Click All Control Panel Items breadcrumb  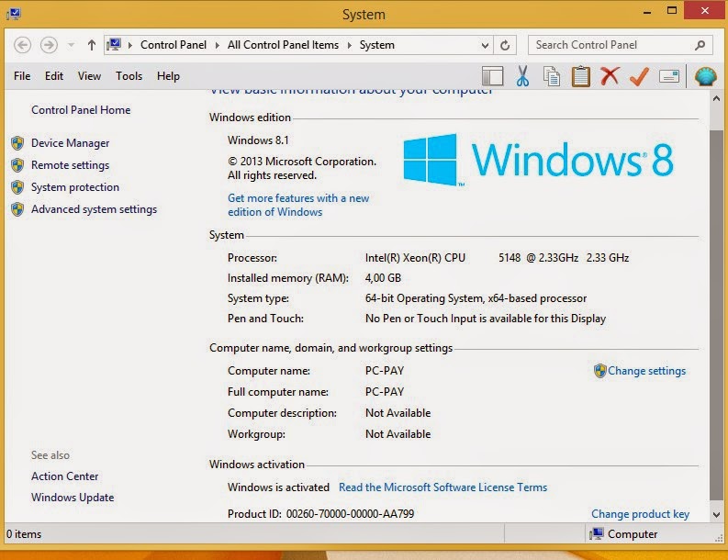(283, 45)
